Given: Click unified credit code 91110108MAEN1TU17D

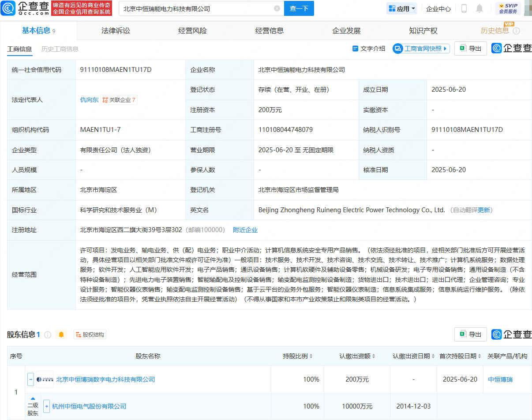Looking at the screenshot, I should pos(116,70).
